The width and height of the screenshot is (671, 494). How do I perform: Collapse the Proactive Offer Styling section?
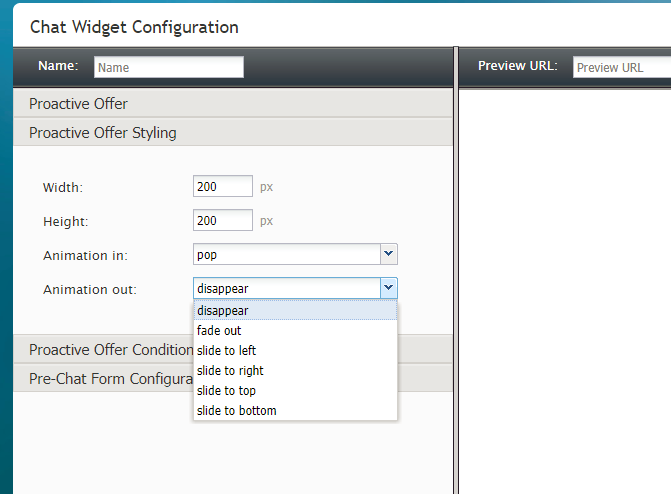[102, 132]
